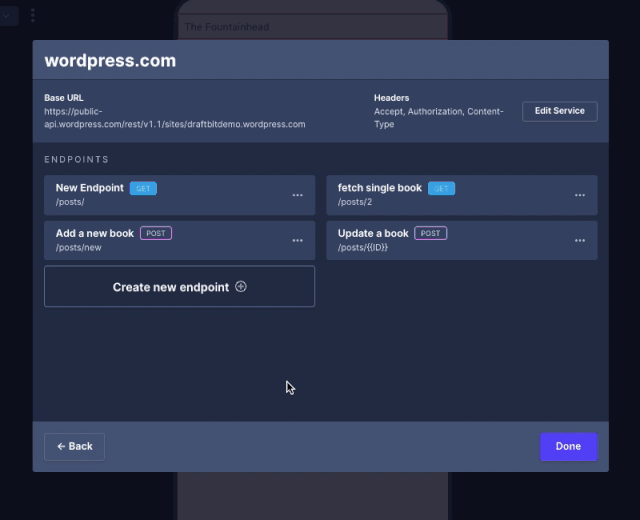The width and height of the screenshot is (640, 520).
Task: Click the three-dot menu icon behind the dialog
Action: pyautogui.click(x=33, y=16)
